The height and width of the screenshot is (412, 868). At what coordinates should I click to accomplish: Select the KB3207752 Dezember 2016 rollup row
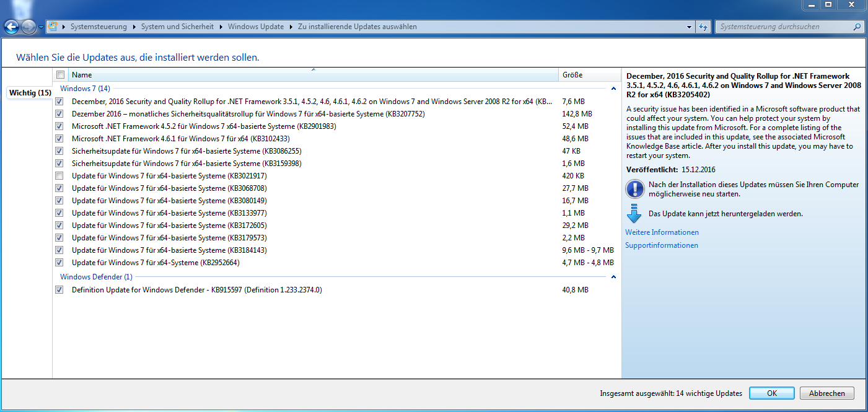pos(336,113)
